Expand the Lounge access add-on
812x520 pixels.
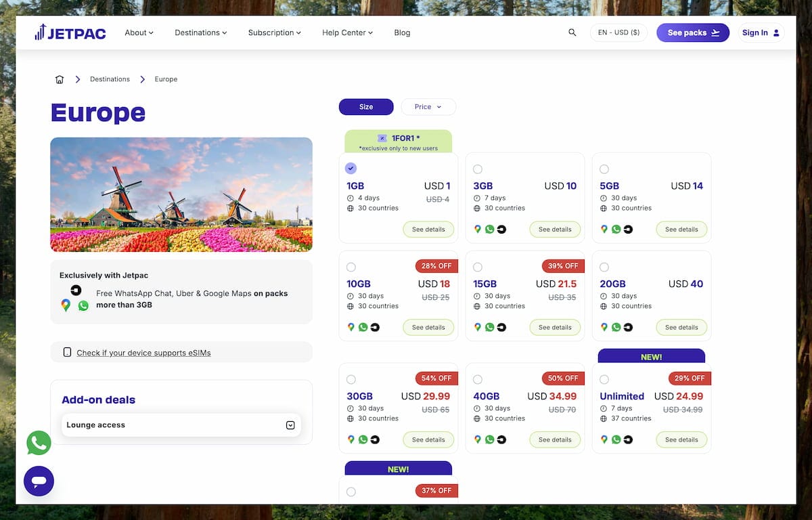181,425
